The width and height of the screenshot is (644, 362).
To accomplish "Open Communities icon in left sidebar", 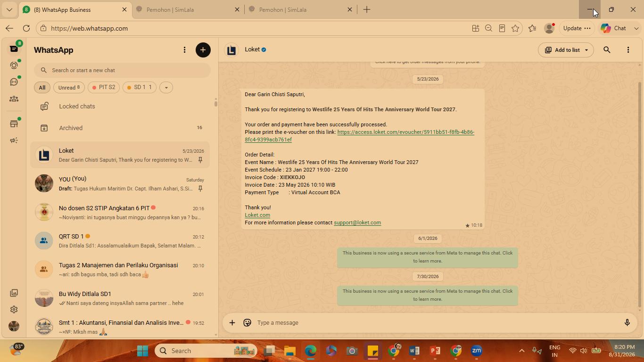I will tap(14, 99).
